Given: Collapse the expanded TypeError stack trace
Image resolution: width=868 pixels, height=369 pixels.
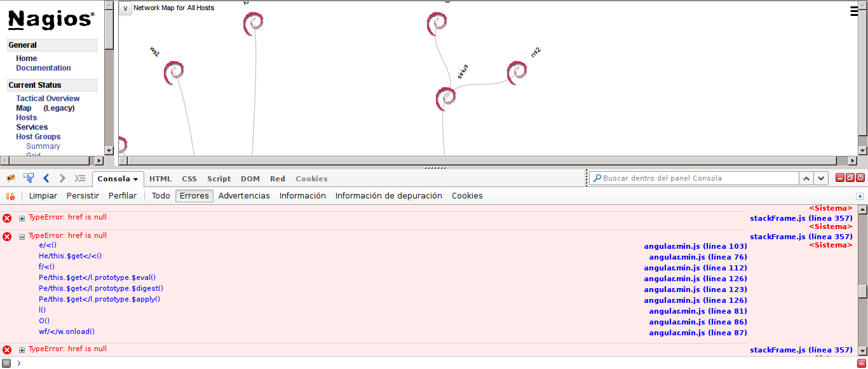Looking at the screenshot, I should 22,237.
